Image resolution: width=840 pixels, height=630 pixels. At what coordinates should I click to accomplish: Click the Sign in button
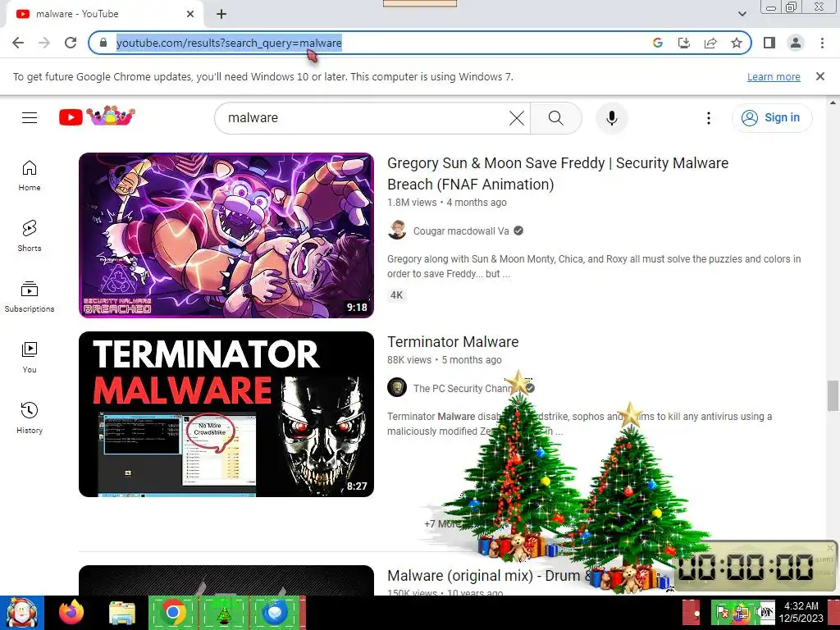pyautogui.click(x=771, y=117)
